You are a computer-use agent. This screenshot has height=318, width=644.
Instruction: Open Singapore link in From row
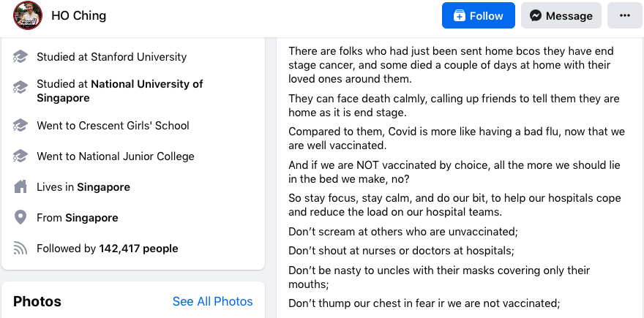pyautogui.click(x=91, y=218)
